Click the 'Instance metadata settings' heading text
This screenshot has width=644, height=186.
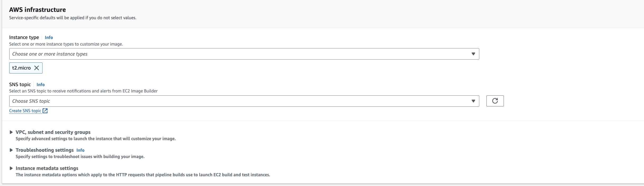(x=47, y=168)
